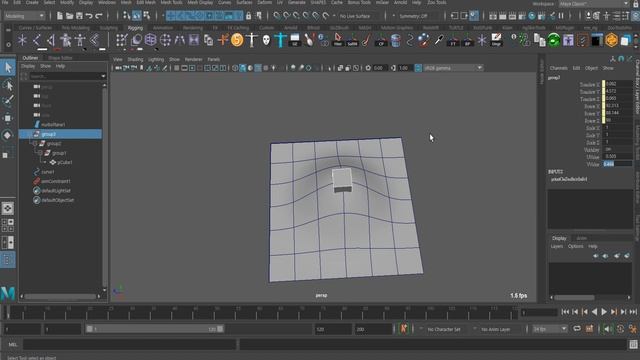Activate the Lasso select tool

(x=8, y=85)
